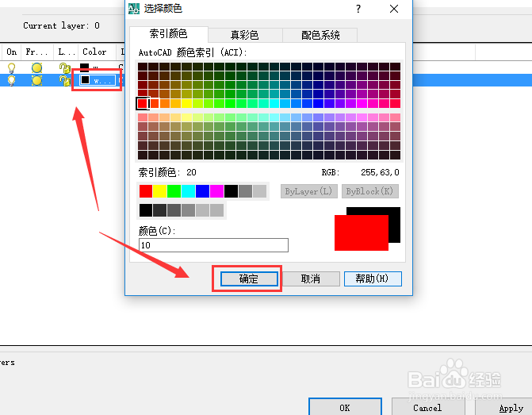Sort layers by the Fr... column header

tap(36, 52)
